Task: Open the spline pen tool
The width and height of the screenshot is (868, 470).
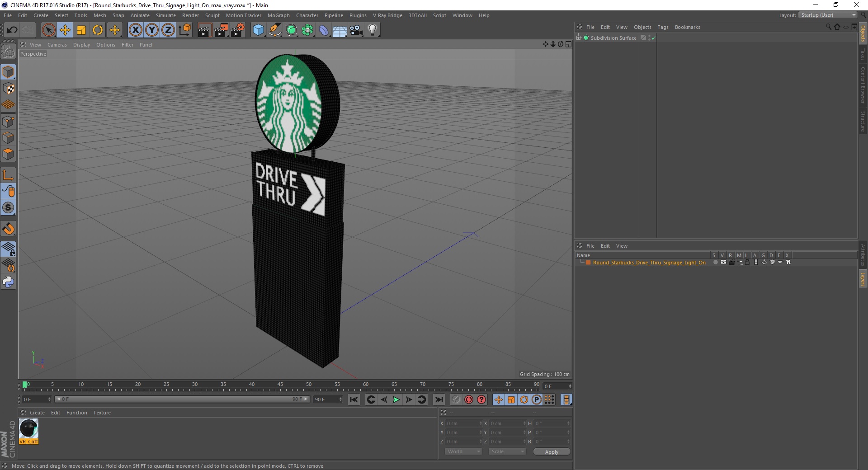Action: pos(275,30)
